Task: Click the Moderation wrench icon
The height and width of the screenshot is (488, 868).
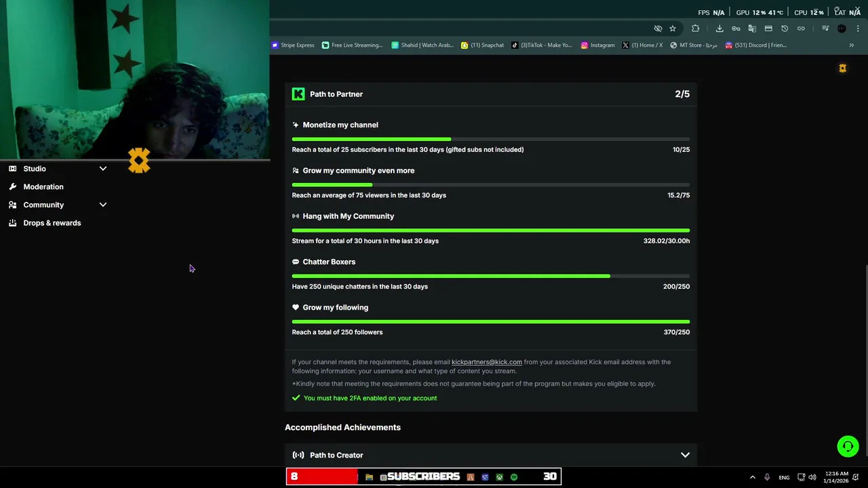Action: tap(13, 186)
